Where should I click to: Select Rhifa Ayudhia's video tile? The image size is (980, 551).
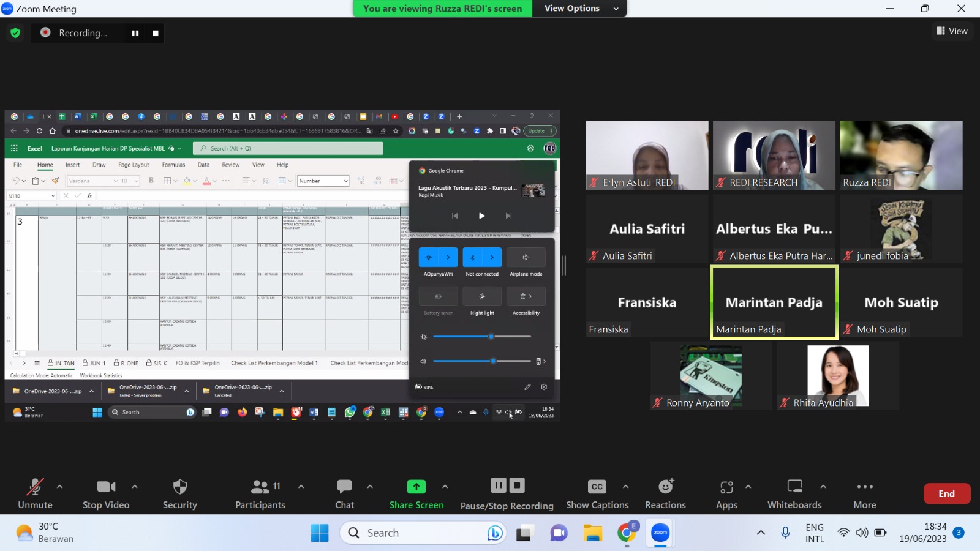point(838,376)
